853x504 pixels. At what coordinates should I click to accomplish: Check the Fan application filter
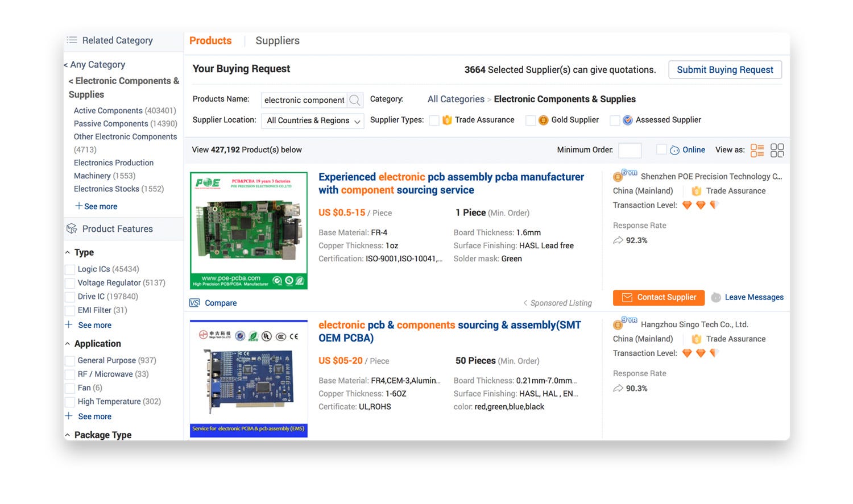point(70,388)
